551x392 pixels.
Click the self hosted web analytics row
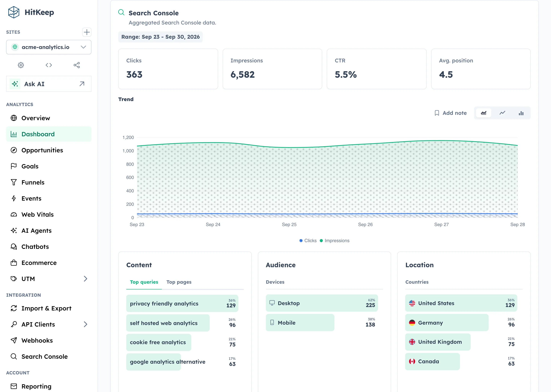(x=182, y=323)
